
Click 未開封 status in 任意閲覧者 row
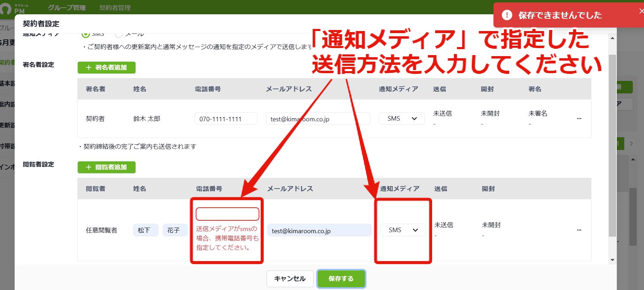click(x=491, y=225)
